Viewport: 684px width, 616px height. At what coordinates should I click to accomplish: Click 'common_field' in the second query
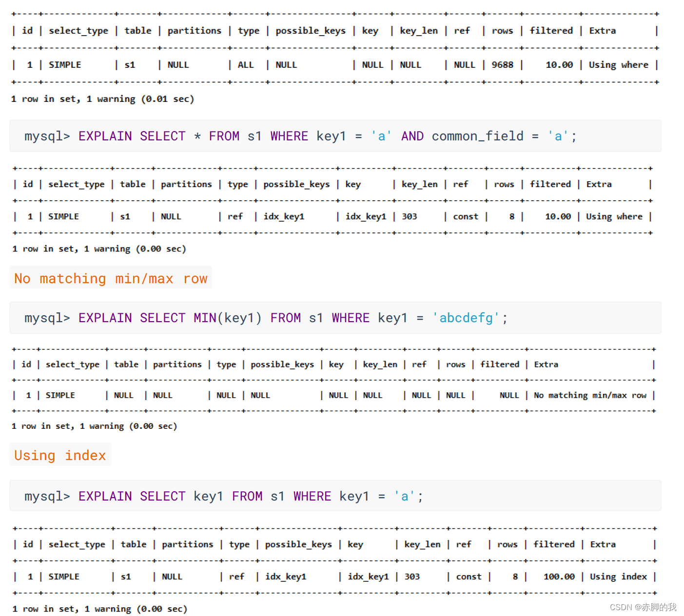click(477, 136)
